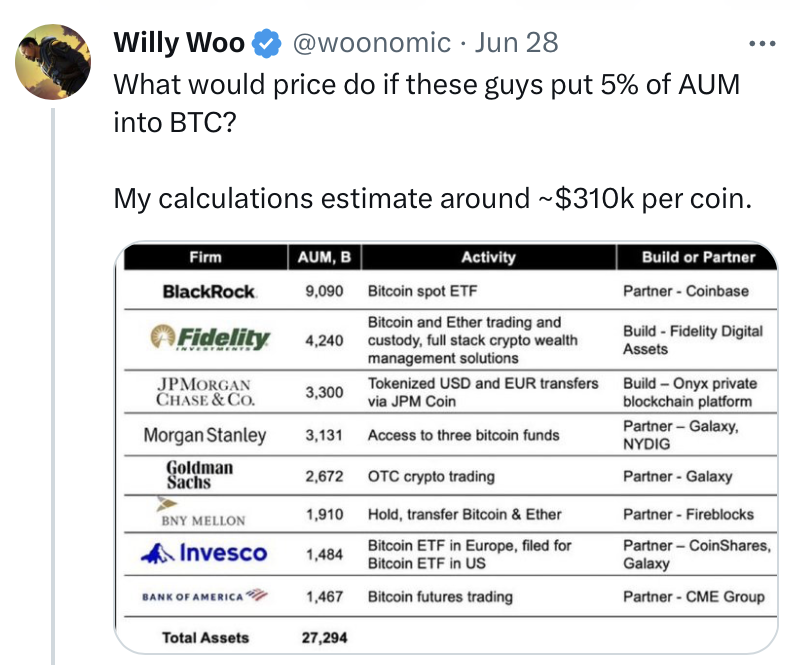800x665 pixels.
Task: Click the JPMorgan Chase & Co. logo
Action: [x=203, y=391]
